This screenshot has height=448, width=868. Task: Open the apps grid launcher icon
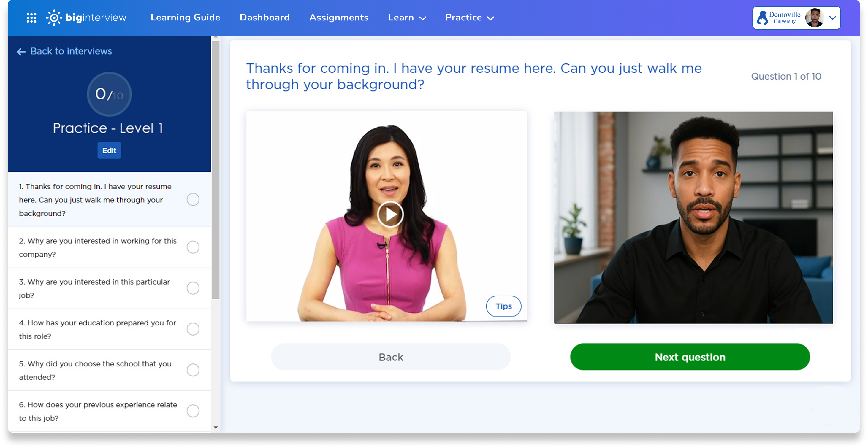point(31,18)
